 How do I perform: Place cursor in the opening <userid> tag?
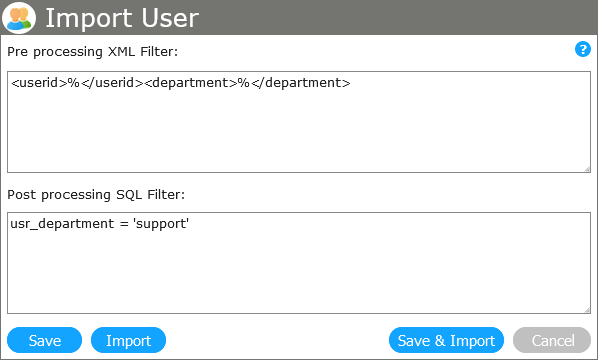[39, 83]
